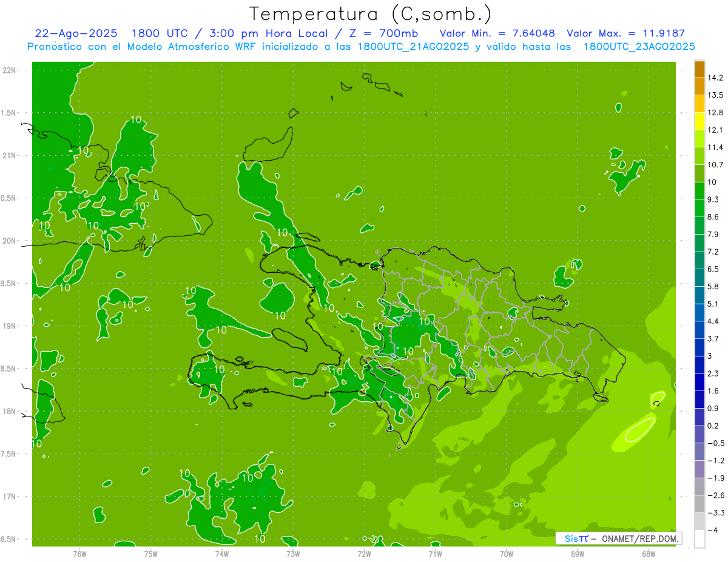The height and width of the screenshot is (562, 728).
Task: Click the longitude label "74W"
Action: [x=222, y=554]
